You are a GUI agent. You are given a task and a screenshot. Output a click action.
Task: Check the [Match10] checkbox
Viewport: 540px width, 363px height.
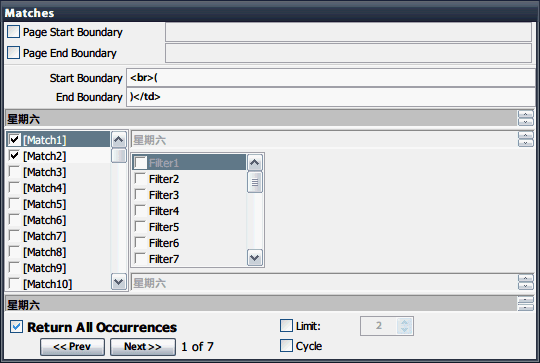[x=14, y=283]
